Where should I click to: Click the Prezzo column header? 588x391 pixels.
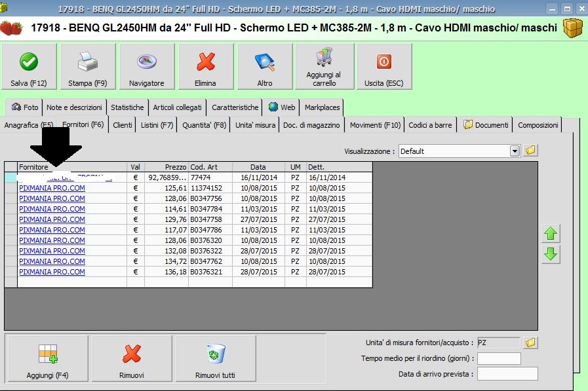point(167,167)
